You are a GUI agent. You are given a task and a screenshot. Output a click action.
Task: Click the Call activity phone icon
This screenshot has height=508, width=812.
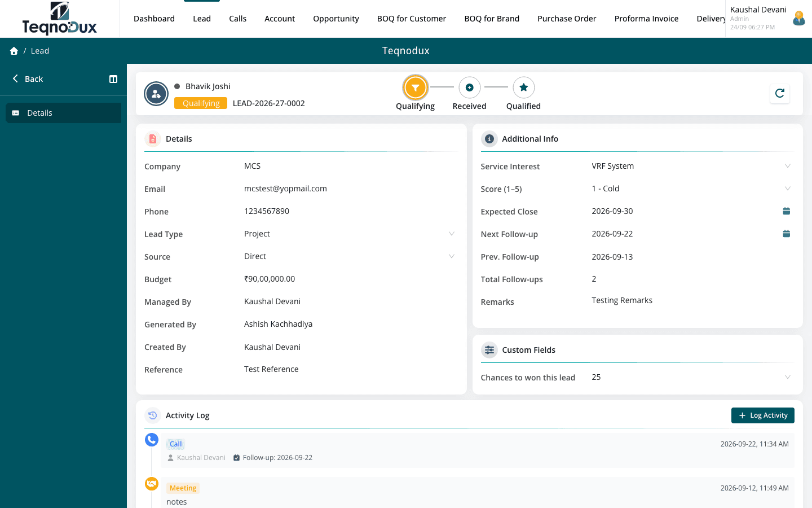(x=152, y=440)
